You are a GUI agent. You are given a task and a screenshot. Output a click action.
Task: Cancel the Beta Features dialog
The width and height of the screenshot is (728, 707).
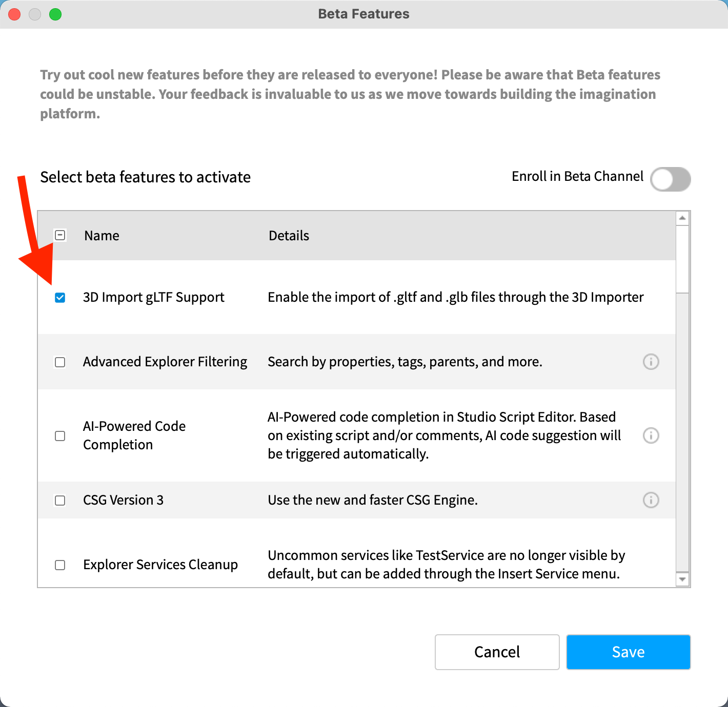click(x=497, y=652)
